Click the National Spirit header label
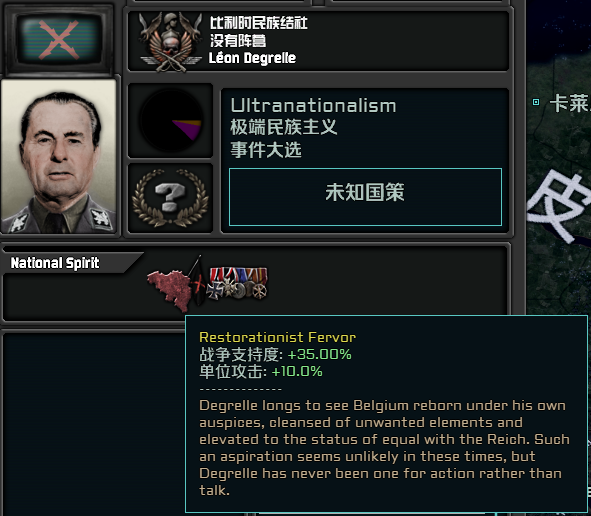Screen dimensions: 591x516 click(x=55, y=263)
